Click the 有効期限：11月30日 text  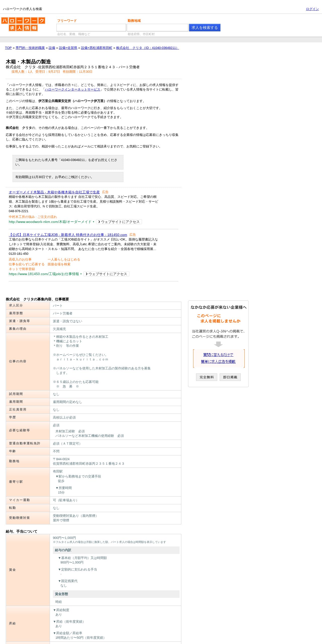click(77, 72)
